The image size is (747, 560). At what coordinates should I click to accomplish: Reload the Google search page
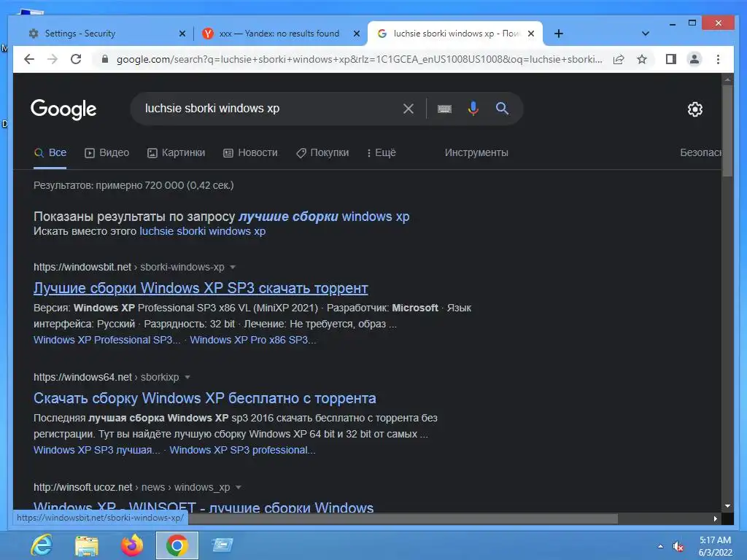pyautogui.click(x=76, y=59)
